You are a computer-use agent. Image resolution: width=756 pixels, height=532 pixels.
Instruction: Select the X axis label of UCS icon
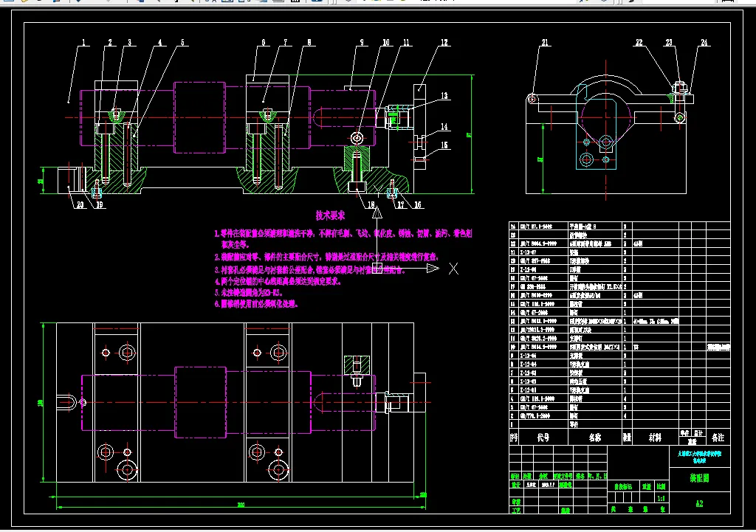tap(453, 269)
